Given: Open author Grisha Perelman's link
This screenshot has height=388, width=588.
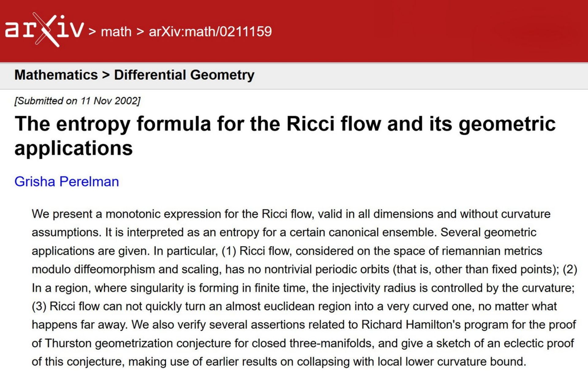Looking at the screenshot, I should click(66, 181).
